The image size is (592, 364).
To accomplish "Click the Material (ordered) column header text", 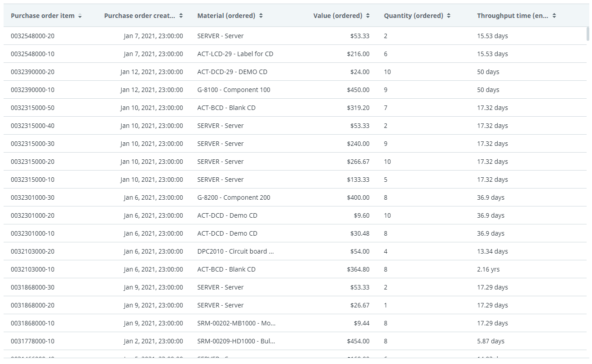I will click(226, 16).
